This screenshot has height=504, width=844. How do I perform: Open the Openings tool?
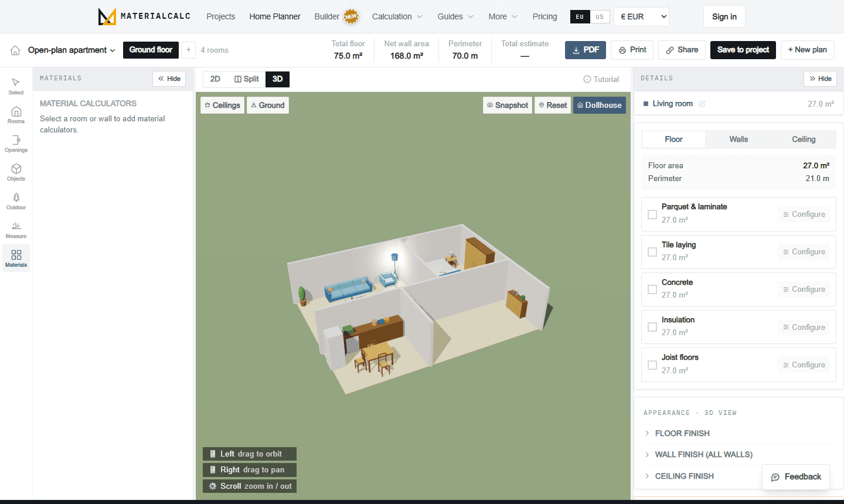[16, 144]
